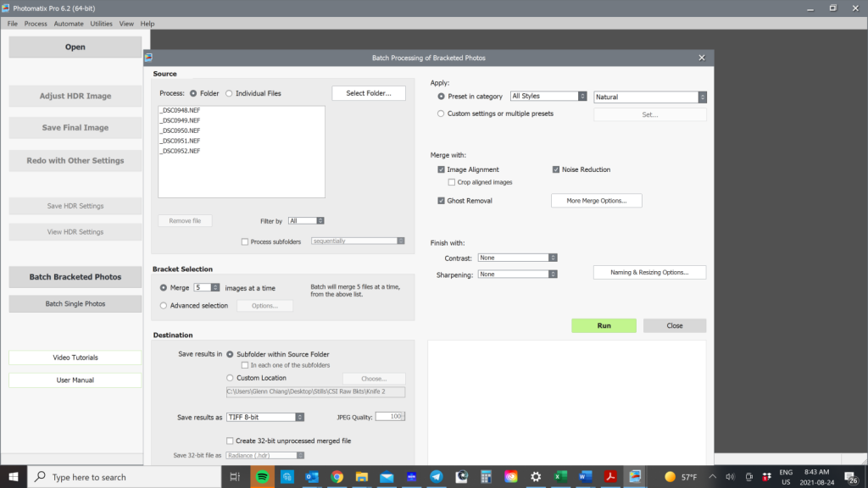Uncheck Noise Reduction

556,169
